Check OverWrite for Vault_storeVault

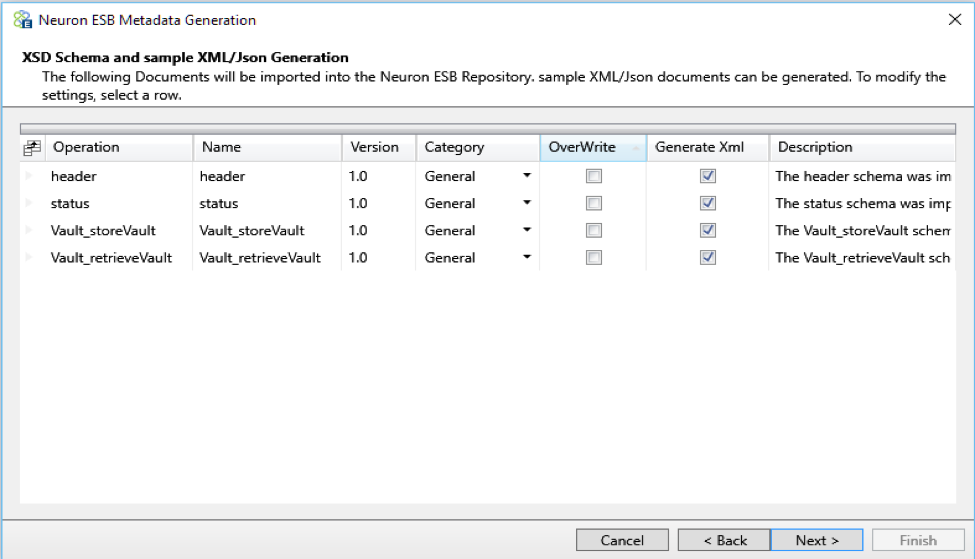coord(594,231)
